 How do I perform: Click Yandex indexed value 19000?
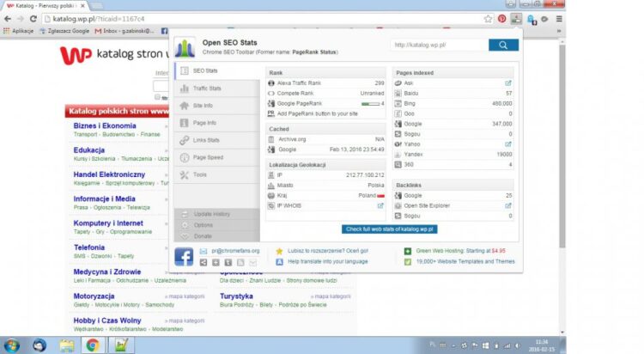[504, 155]
